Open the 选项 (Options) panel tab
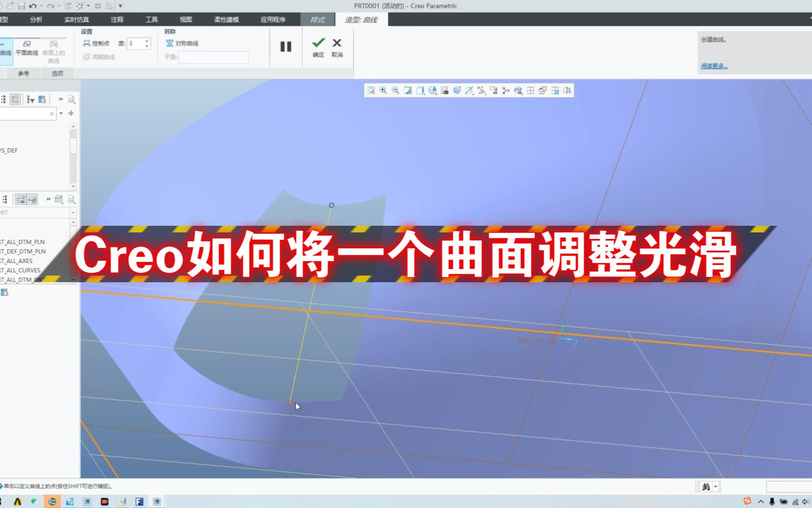This screenshot has height=508, width=812. (x=57, y=73)
